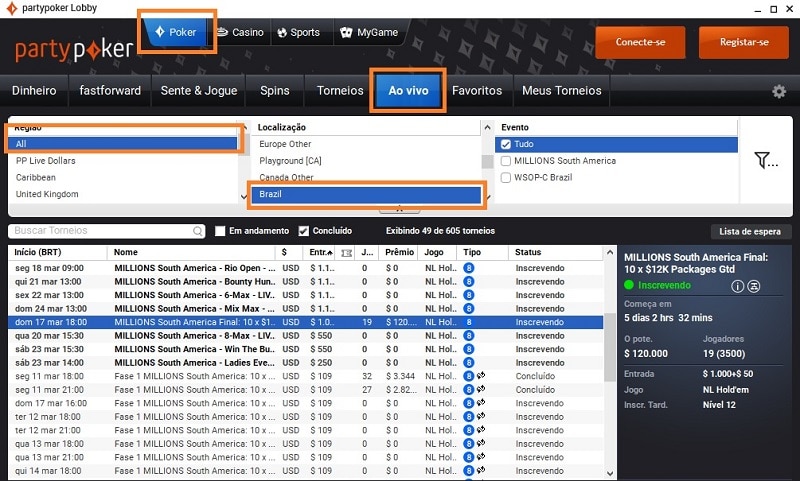
Task: Open tournament info icon in details panel
Action: coord(737,286)
